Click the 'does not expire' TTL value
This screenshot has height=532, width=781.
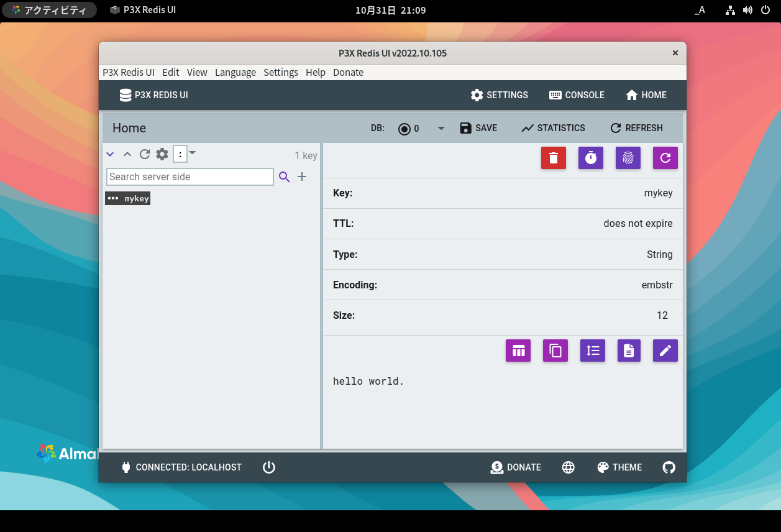(638, 223)
